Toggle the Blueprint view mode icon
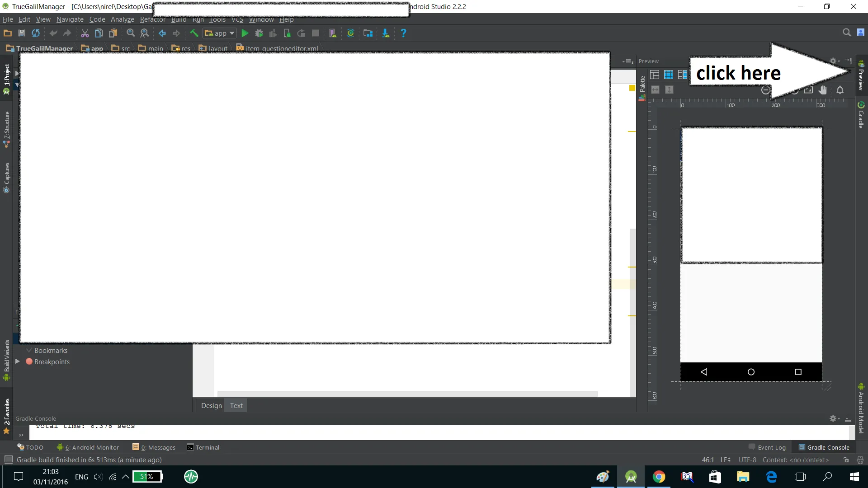Viewport: 868px width, 488px height. tap(668, 75)
